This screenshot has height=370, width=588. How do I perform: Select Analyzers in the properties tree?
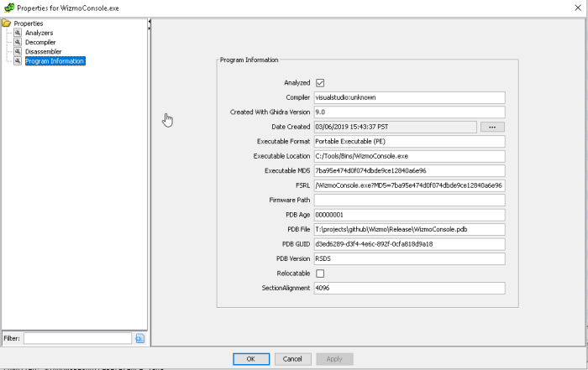coord(39,33)
